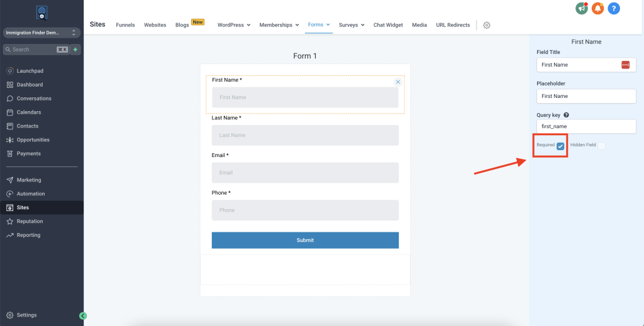Open the settings gear beside URL Redirects
This screenshot has width=644, height=326.
tap(487, 25)
